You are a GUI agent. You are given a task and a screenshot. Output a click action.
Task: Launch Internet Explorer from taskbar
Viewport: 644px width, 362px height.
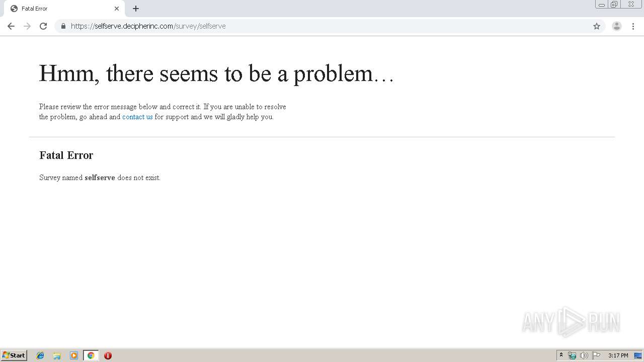41,355
